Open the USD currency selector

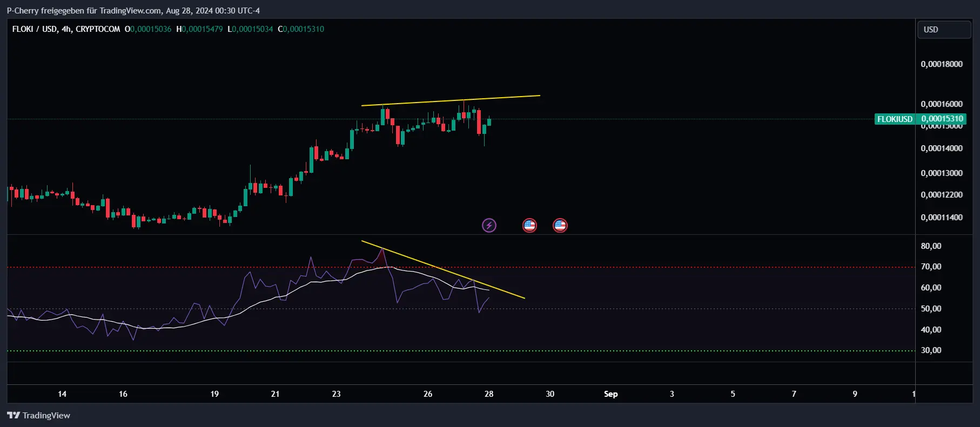[944, 30]
